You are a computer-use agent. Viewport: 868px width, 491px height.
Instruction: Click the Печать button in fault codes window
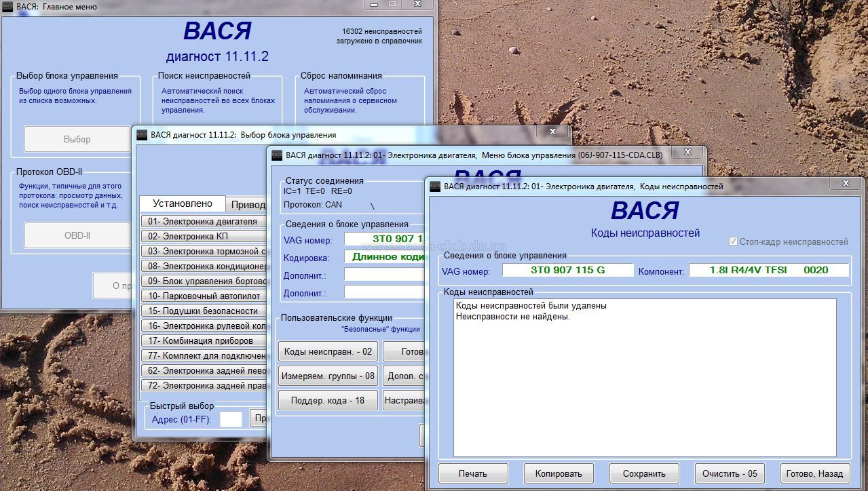point(473,473)
